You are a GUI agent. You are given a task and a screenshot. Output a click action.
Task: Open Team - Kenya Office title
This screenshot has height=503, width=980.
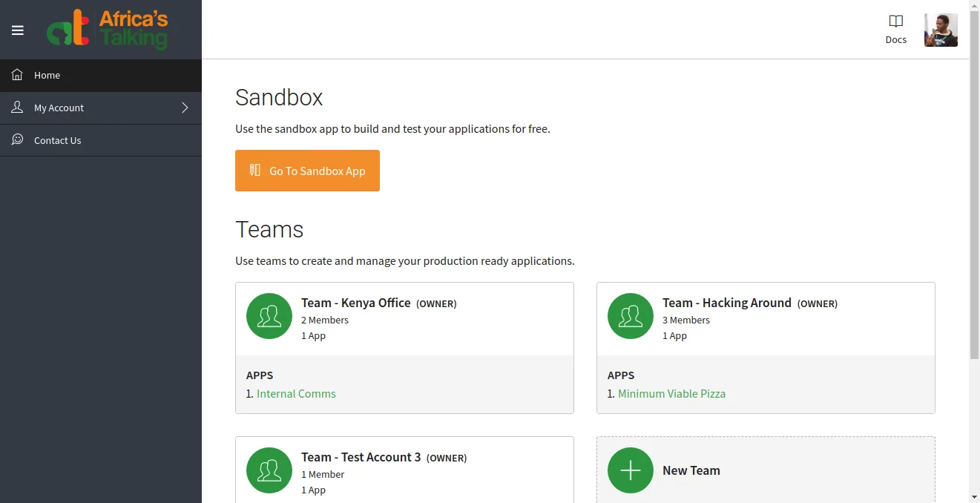(x=356, y=303)
